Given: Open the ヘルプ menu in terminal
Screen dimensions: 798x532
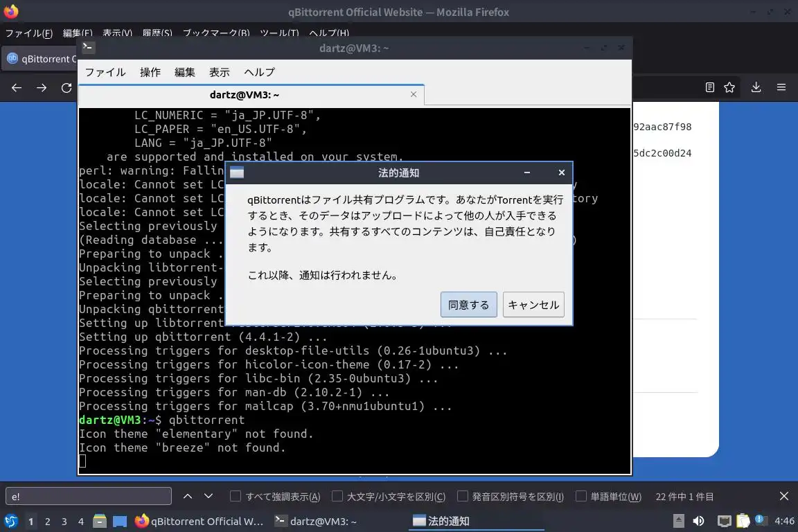Looking at the screenshot, I should coord(260,72).
